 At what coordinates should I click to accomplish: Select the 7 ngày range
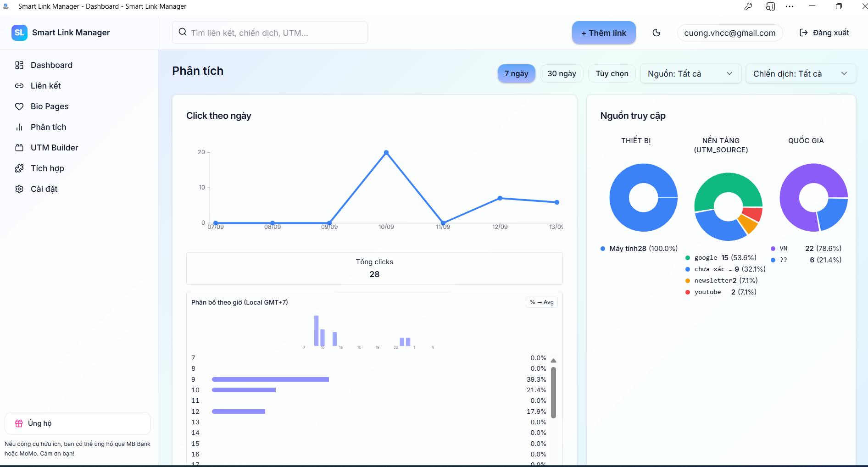coord(517,73)
